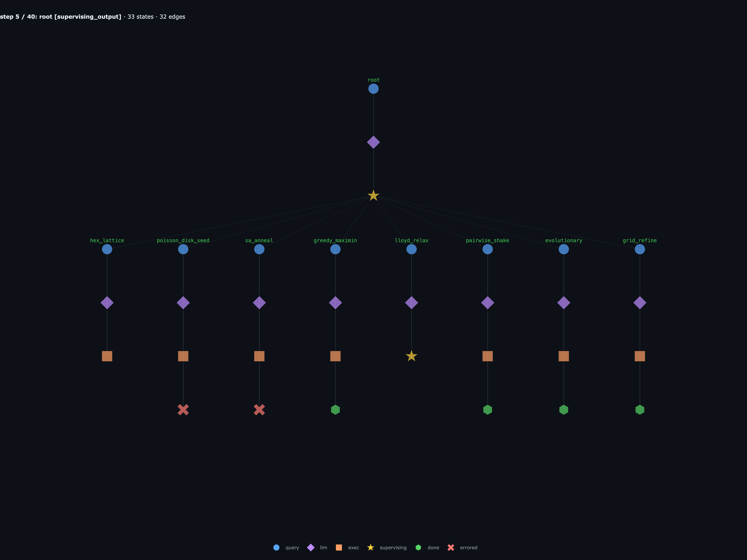The image size is (747, 560).
Task: Click the root query node circle
Action: tap(373, 89)
